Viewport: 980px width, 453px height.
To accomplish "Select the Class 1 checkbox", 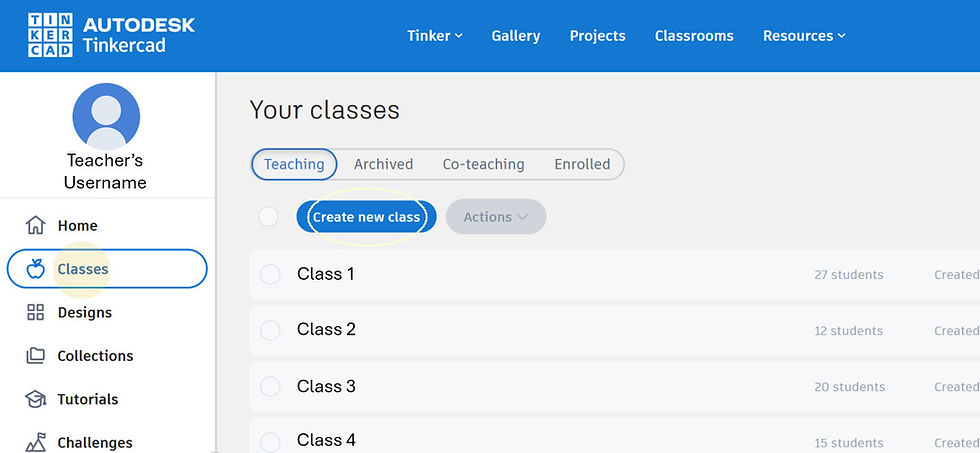I will click(x=270, y=274).
